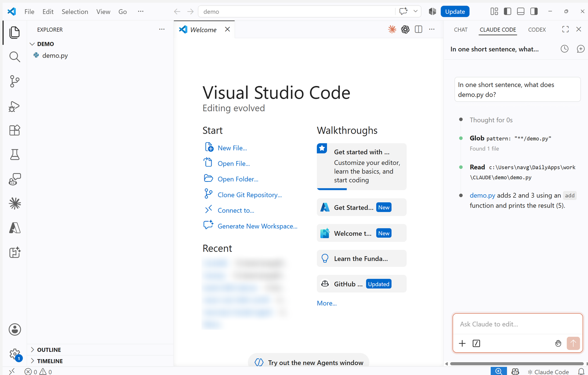Split the editor to the right
The image size is (588, 375).
tap(419, 29)
